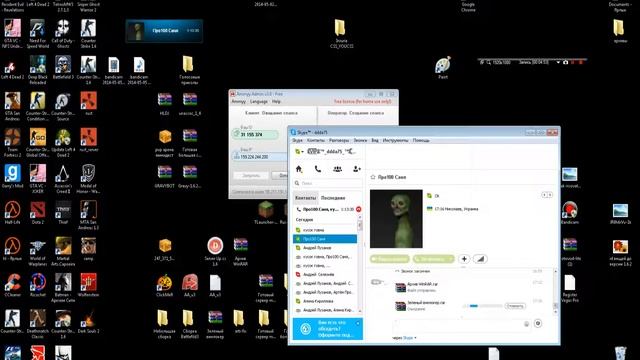640x360 pixels.
Task: Switch to Контакты tab in Skype
Action: point(305,198)
